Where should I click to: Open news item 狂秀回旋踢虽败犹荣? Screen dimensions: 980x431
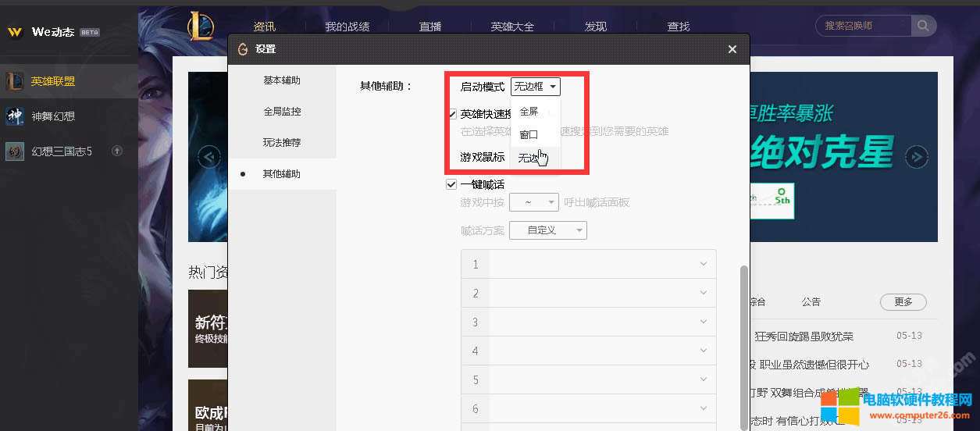[804, 337]
